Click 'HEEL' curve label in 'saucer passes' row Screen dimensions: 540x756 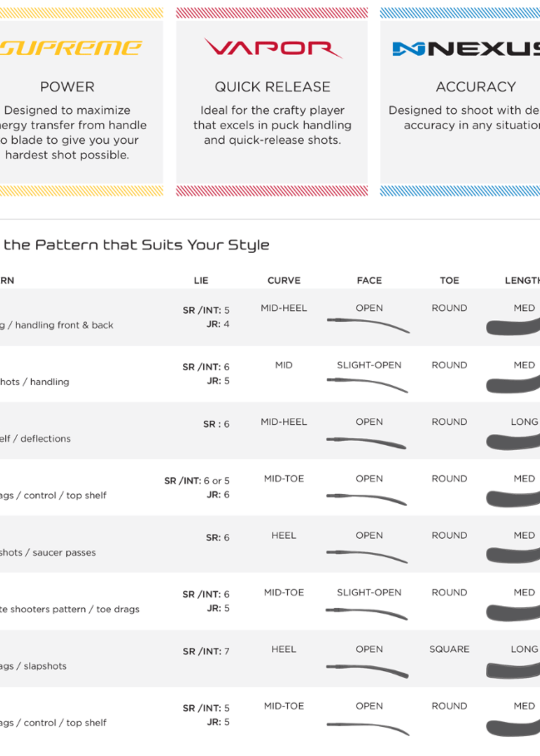tap(284, 535)
